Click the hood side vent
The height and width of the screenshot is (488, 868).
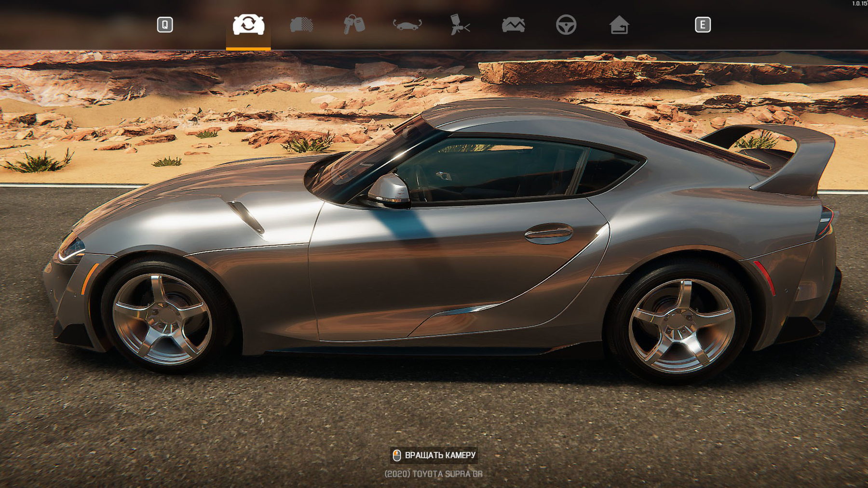coord(247,217)
